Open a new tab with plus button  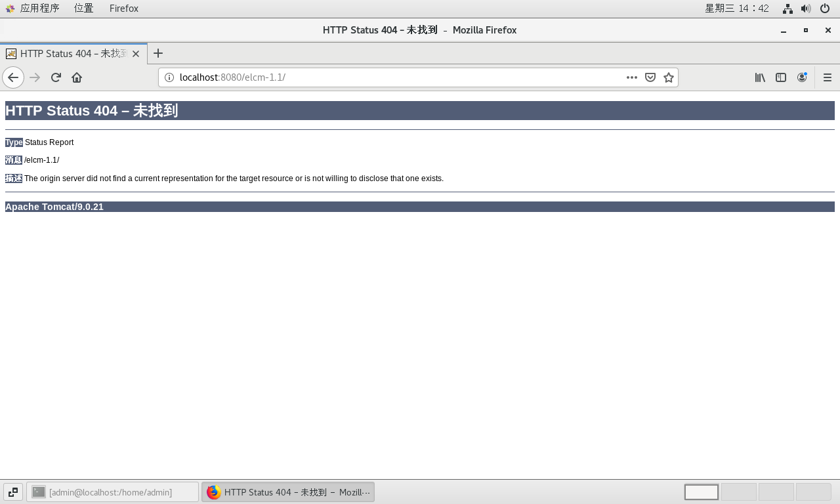pos(158,54)
